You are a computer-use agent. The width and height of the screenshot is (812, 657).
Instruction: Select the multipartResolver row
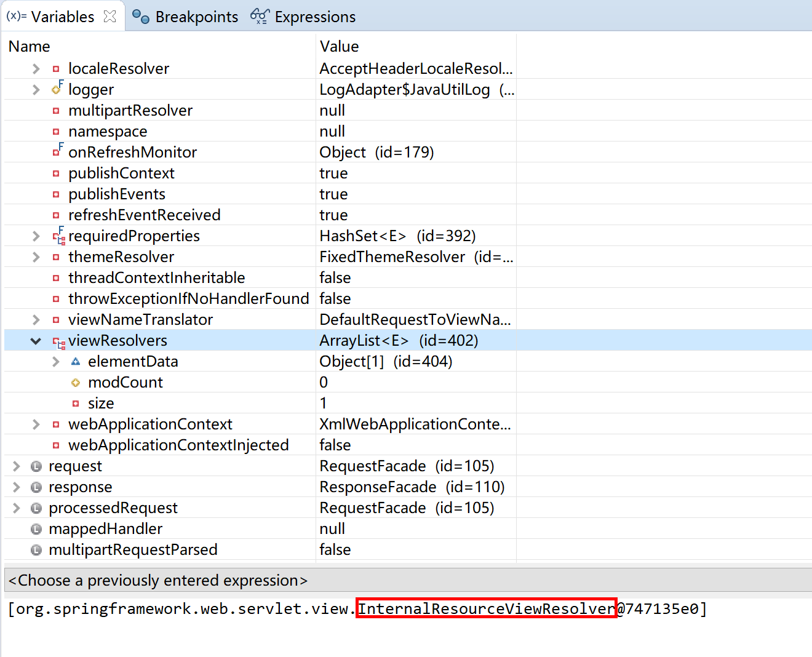(x=130, y=111)
